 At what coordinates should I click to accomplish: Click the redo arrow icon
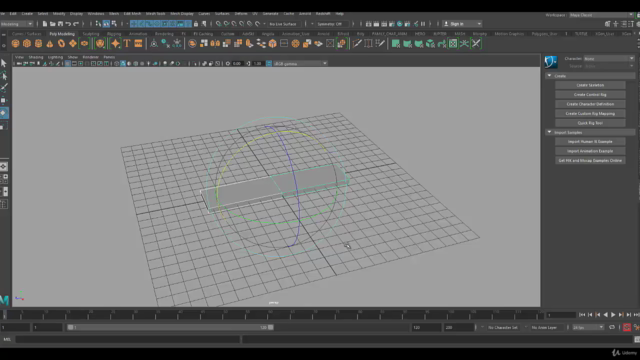[76, 24]
